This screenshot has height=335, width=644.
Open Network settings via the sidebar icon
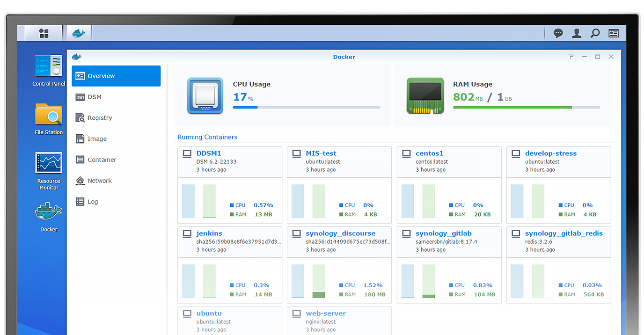[x=79, y=181]
